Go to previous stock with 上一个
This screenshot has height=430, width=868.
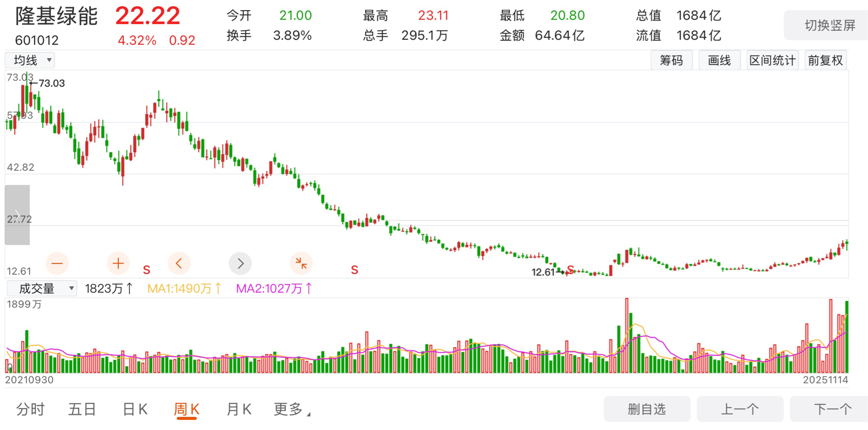(740, 409)
